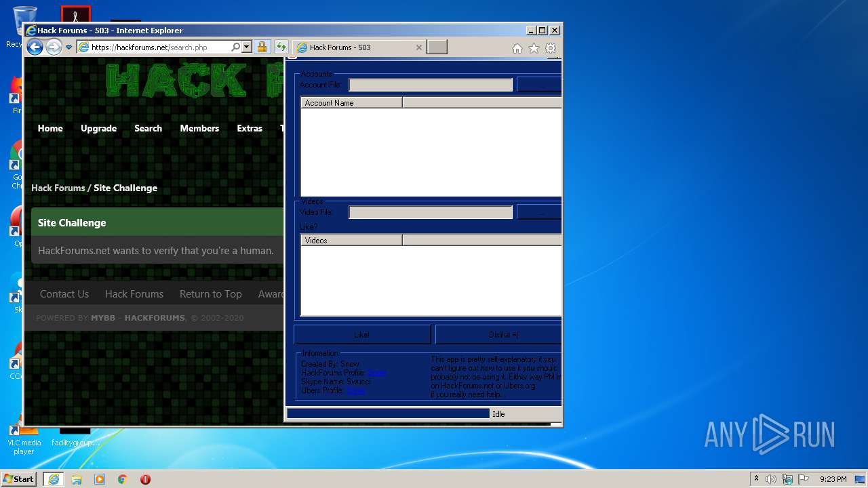Open the VLC media player desktop icon
This screenshot has height=488, width=868.
click(24, 439)
